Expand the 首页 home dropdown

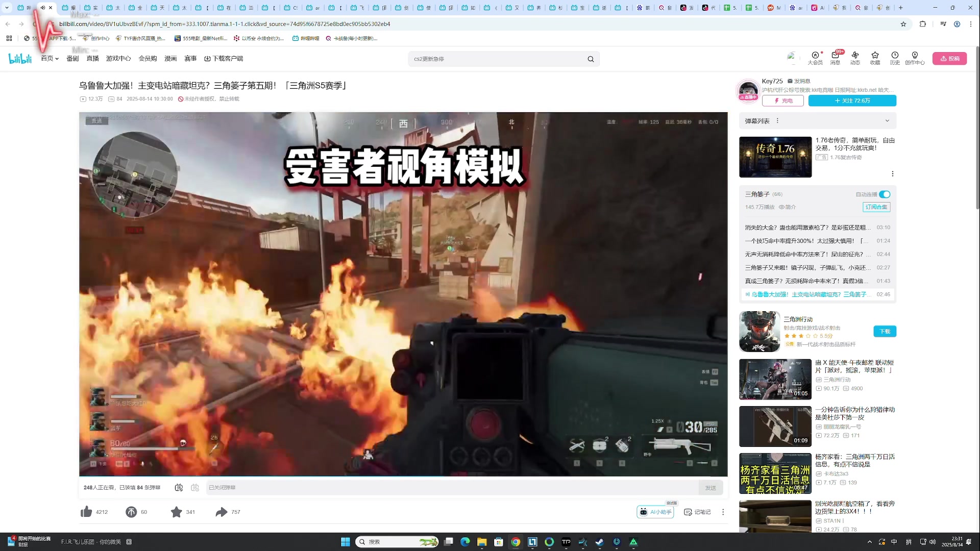[x=50, y=59]
